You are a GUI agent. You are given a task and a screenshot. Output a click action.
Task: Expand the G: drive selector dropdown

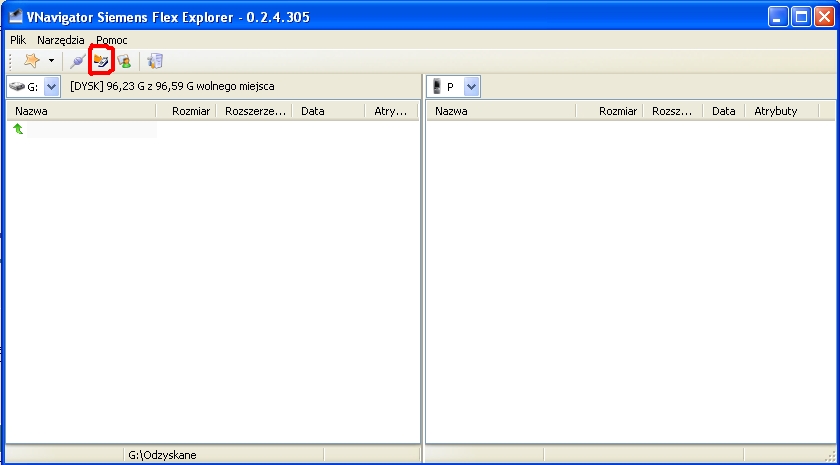click(x=52, y=87)
